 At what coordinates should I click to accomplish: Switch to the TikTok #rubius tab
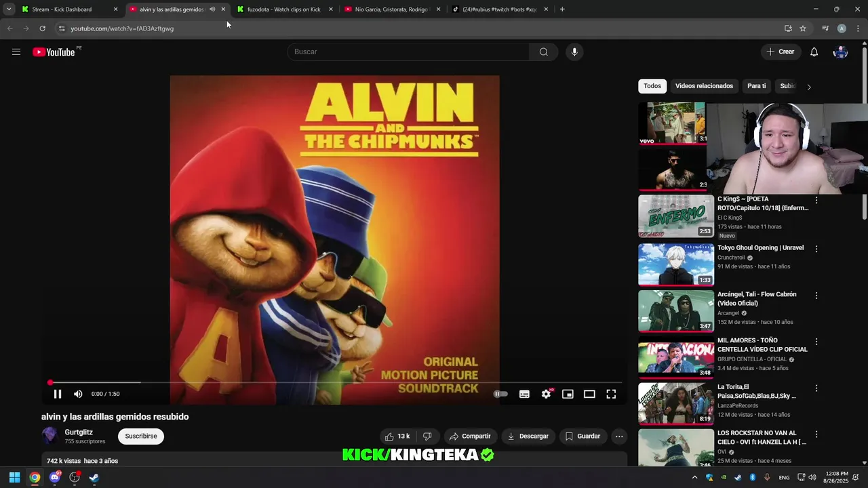point(499,9)
